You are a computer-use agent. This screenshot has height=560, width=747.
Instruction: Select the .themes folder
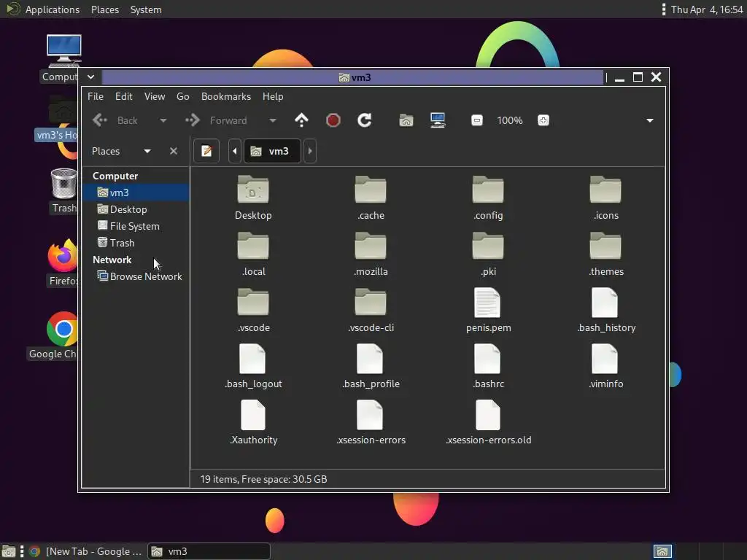[605, 246]
